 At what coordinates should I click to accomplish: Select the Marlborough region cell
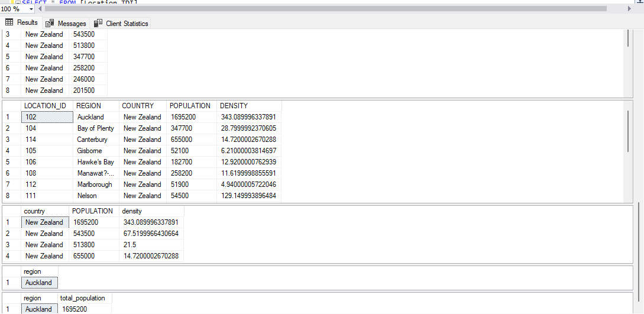[96, 184]
